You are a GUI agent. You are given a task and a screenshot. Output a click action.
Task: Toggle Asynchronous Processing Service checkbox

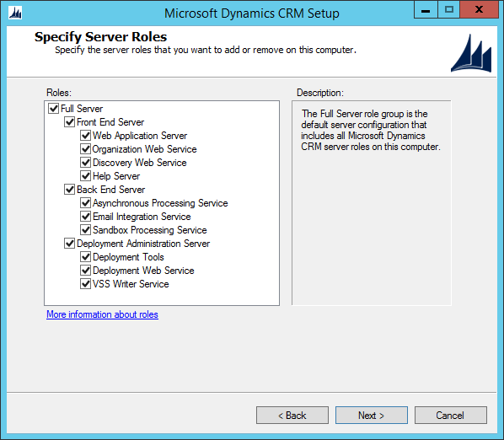click(85, 203)
